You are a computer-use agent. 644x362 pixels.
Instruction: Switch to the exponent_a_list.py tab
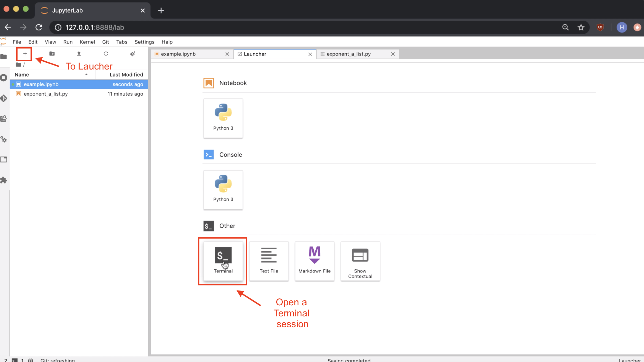pyautogui.click(x=348, y=54)
